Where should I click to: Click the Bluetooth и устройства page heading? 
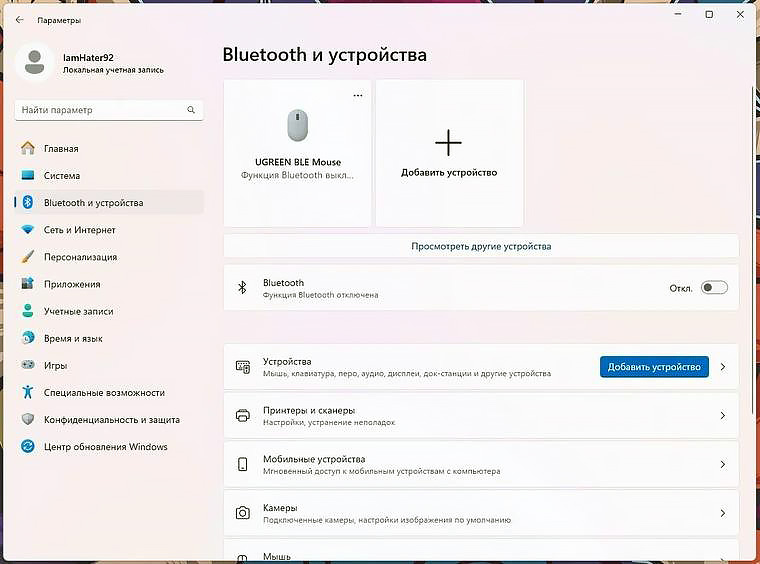pos(325,55)
